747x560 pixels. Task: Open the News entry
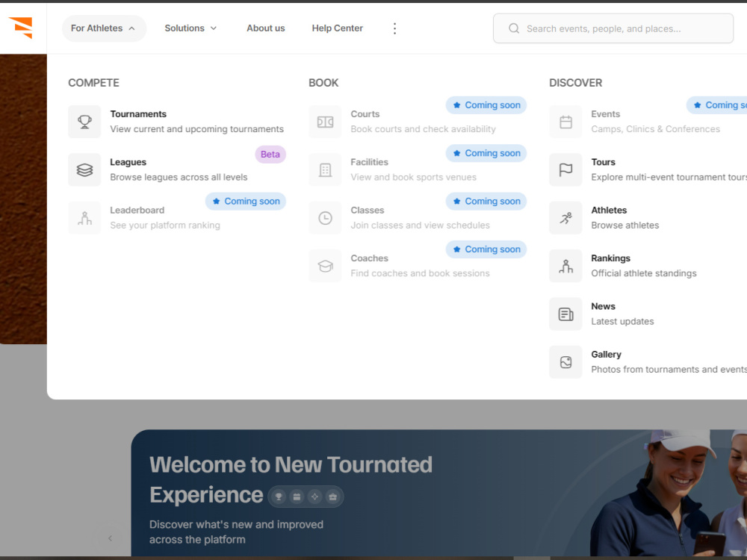tap(648, 314)
